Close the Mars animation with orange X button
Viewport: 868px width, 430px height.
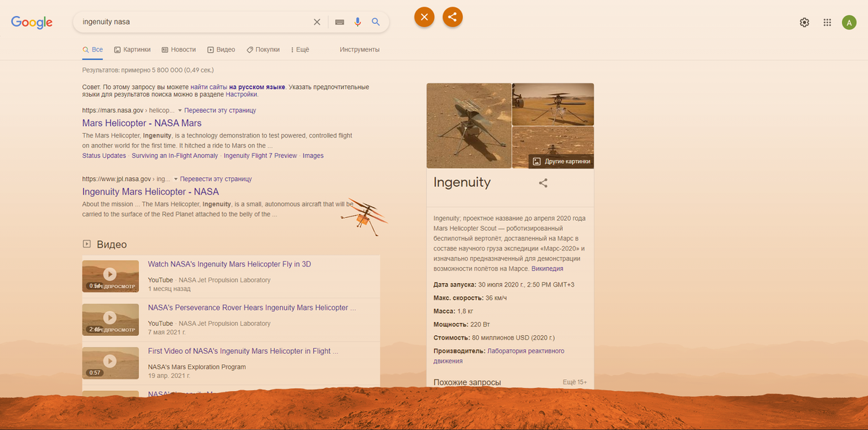(x=425, y=17)
